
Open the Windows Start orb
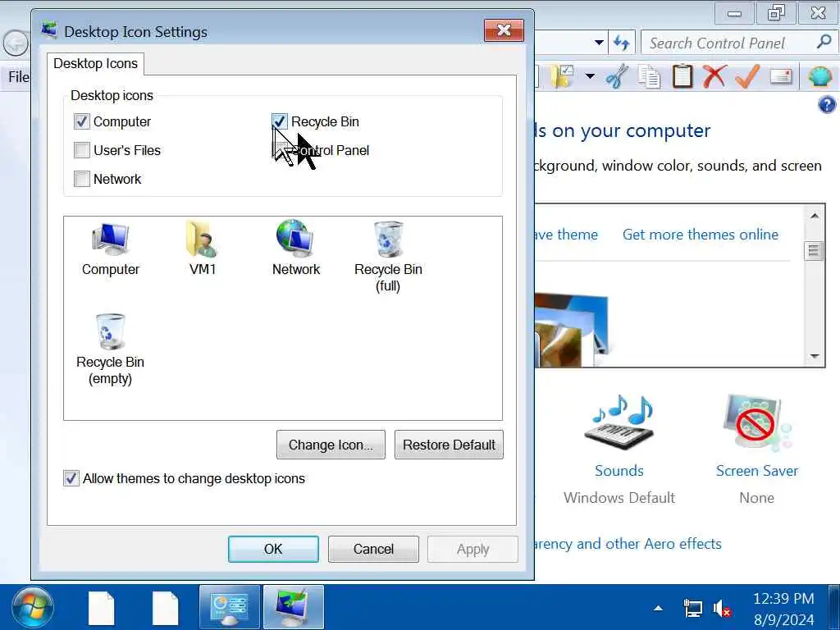pos(33,607)
